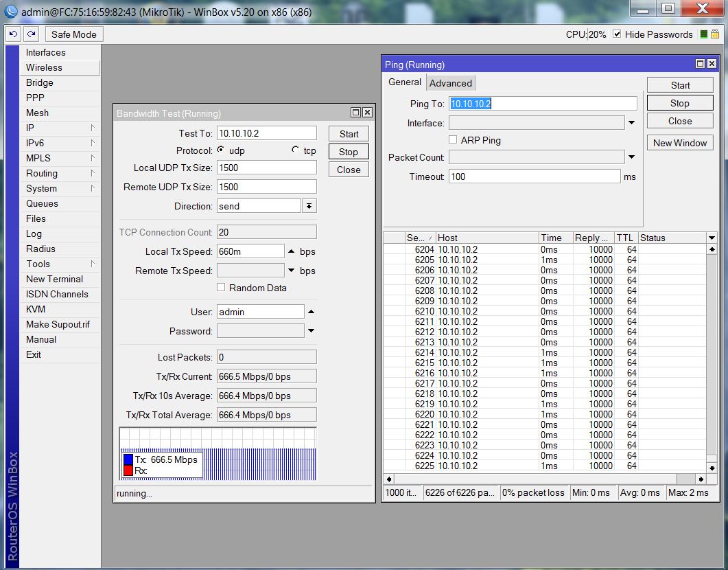Close the Bandwidth Test window via its X

(367, 112)
